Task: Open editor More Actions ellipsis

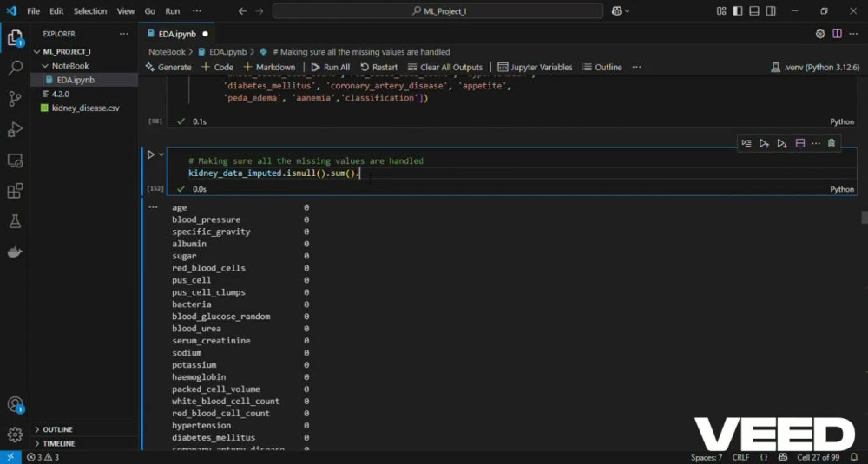Action: click(853, 34)
